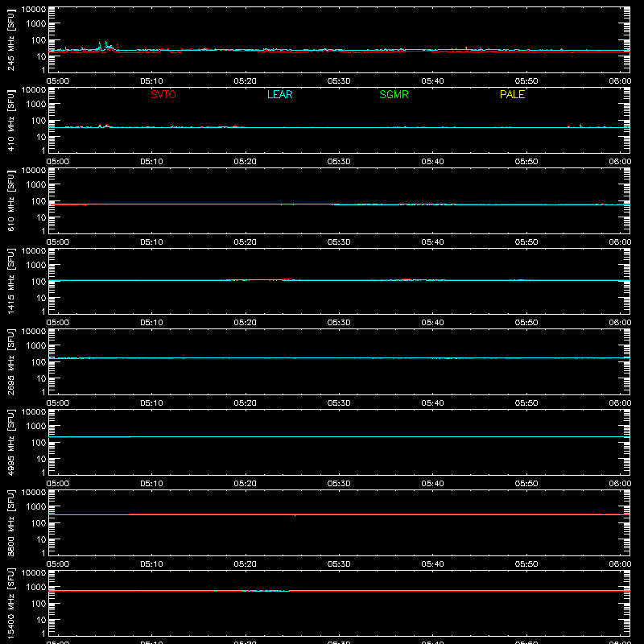644x644 pixels.
Task: Click 05:10 label under the 410 MHz panel
Action: click(x=151, y=162)
